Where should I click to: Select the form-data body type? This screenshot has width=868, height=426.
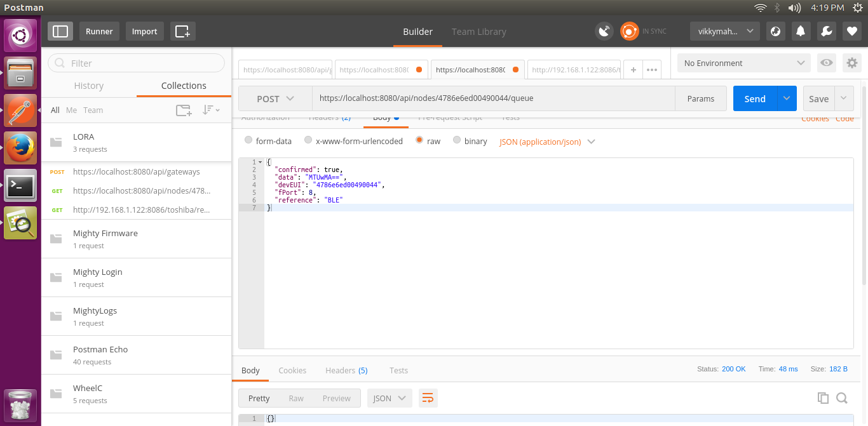pos(248,140)
